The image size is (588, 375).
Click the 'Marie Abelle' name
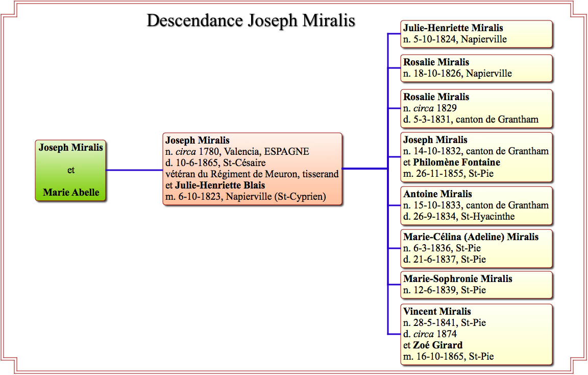[x=71, y=192]
